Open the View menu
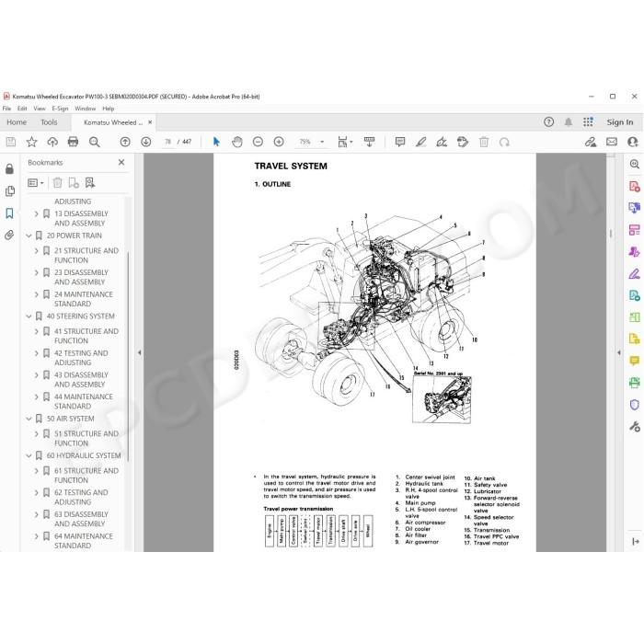Image resolution: width=644 pixels, height=644 pixels. point(40,109)
